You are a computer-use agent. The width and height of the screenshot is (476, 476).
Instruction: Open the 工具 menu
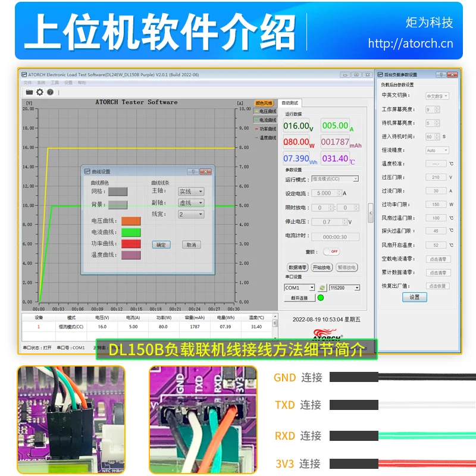[54, 83]
